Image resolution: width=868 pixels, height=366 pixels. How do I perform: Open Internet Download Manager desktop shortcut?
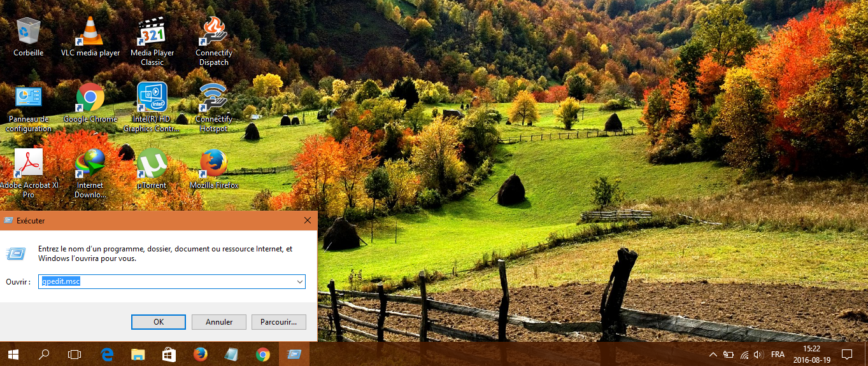pyautogui.click(x=90, y=173)
